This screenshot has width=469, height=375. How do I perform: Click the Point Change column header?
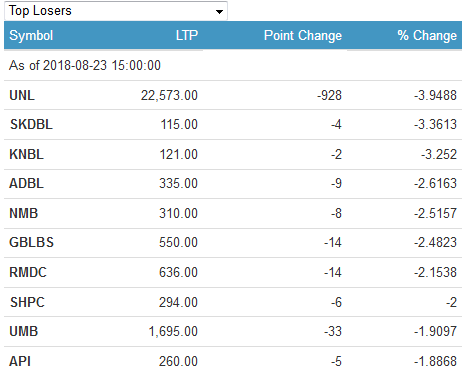[303, 35]
